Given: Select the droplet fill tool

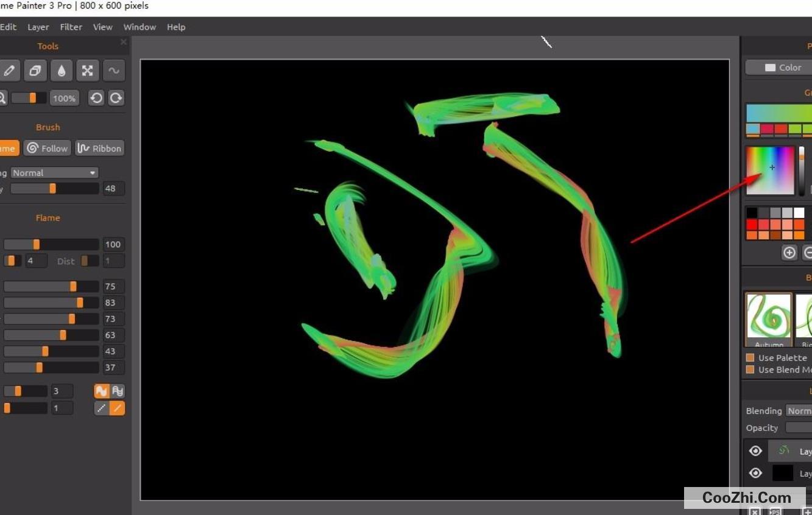Looking at the screenshot, I should pos(62,71).
